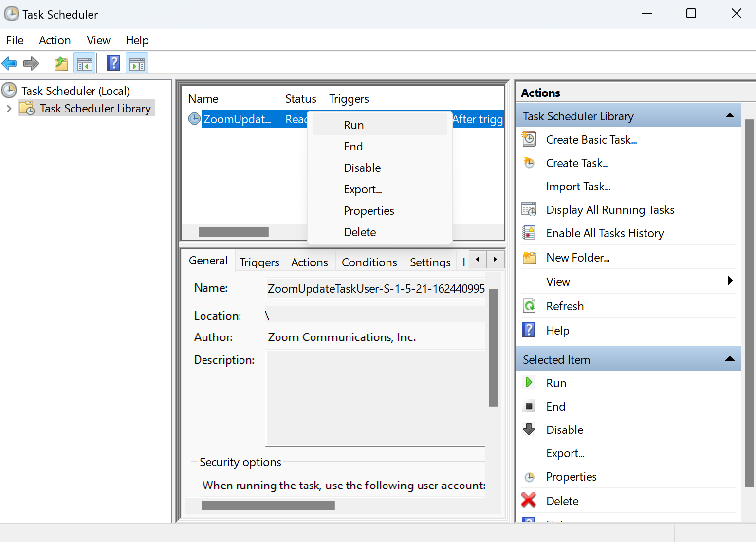Toggle the Show/Hide Action Pane icon
Viewport: 756px width, 542px height.
point(137,63)
